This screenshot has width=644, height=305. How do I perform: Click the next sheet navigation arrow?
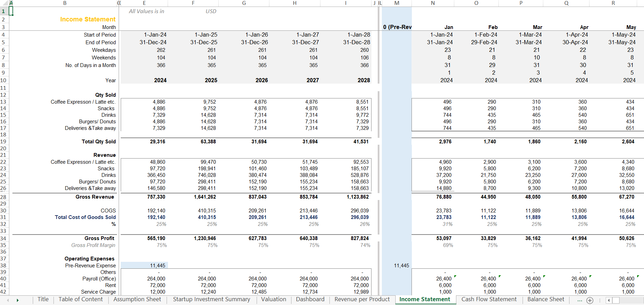click(18, 300)
